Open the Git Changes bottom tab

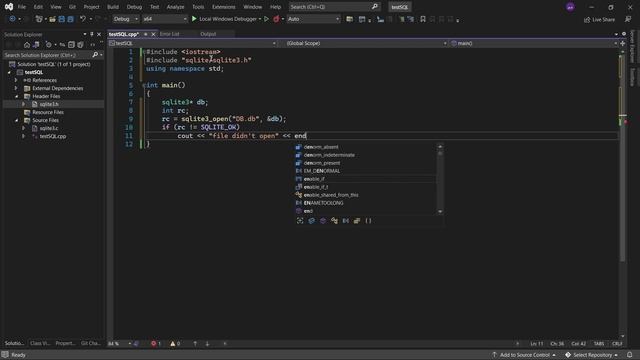(x=90, y=343)
